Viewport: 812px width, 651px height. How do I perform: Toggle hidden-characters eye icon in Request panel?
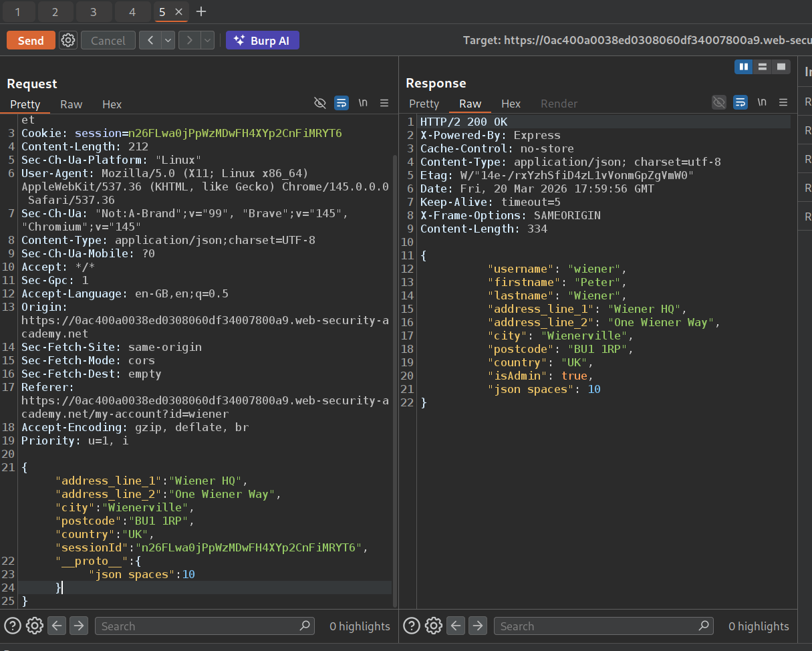[x=320, y=103]
